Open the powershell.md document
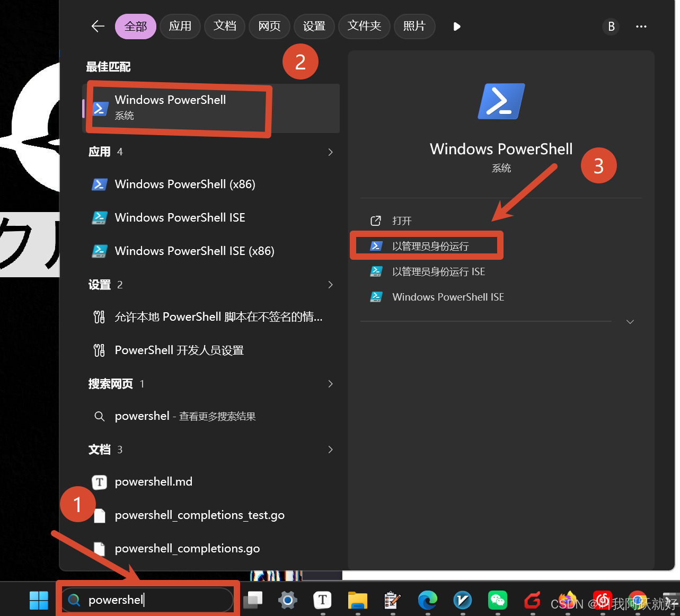Image resolution: width=680 pixels, height=616 pixels. point(211,482)
